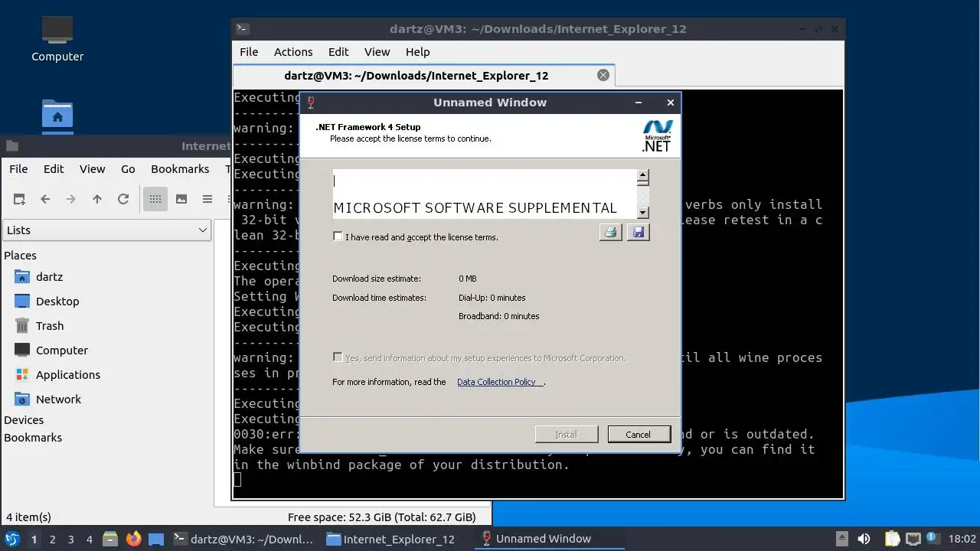The width and height of the screenshot is (980, 551).
Task: Switch to workspace 4
Action: (89, 540)
